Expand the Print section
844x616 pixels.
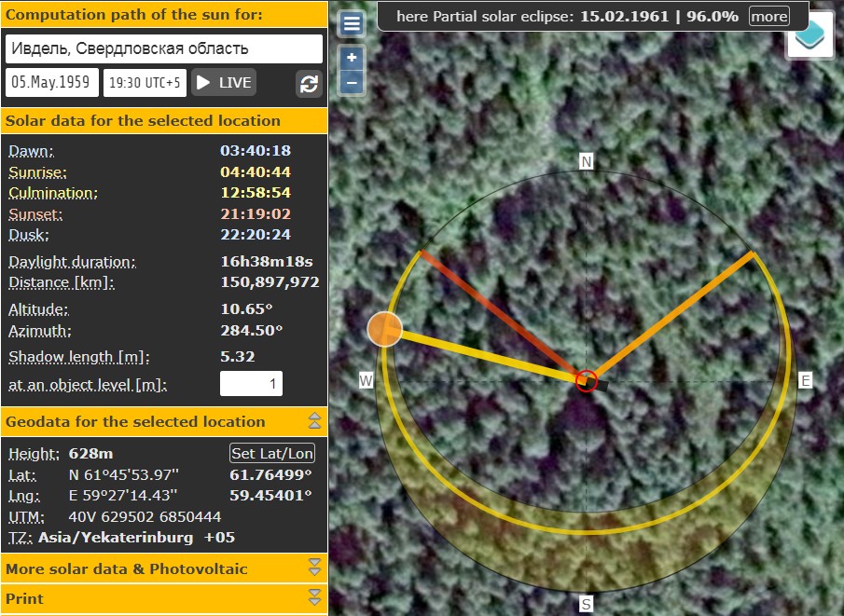[314, 597]
